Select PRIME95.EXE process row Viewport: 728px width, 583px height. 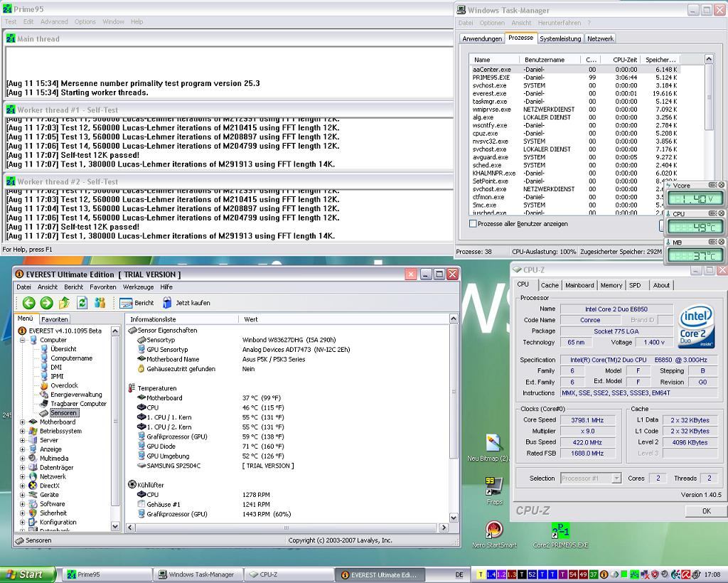pyautogui.click(x=574, y=77)
